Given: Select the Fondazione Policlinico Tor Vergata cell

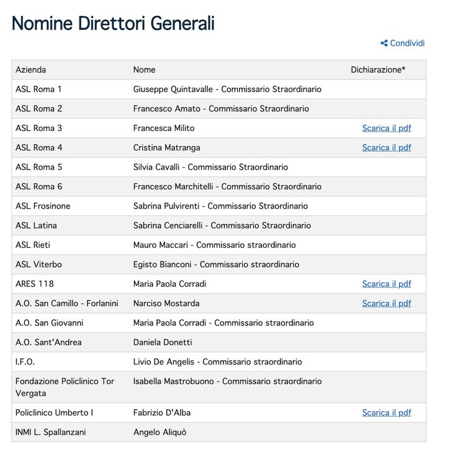Looking at the screenshot, I should pyautogui.click(x=70, y=387).
